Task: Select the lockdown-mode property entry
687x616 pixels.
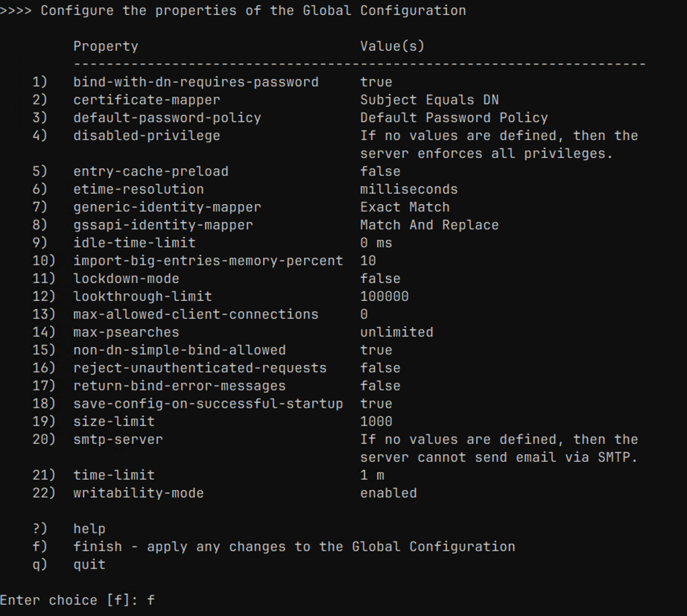Action: 126,279
